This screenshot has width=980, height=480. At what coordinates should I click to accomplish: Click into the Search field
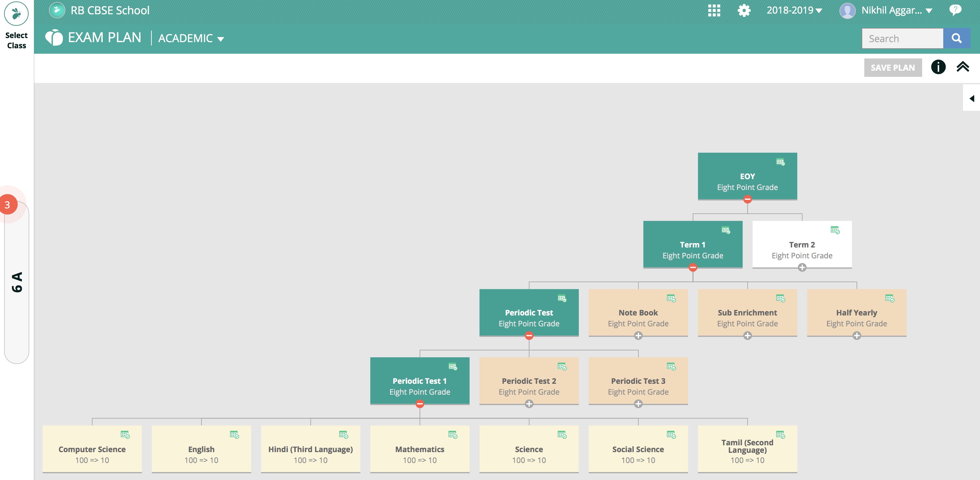point(902,38)
